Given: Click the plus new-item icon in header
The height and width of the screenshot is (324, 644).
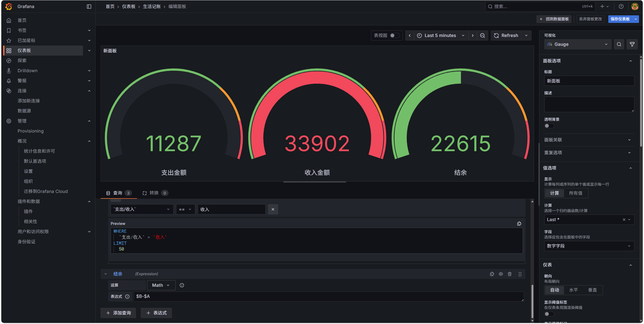Looking at the screenshot, I should pyautogui.click(x=605, y=7).
